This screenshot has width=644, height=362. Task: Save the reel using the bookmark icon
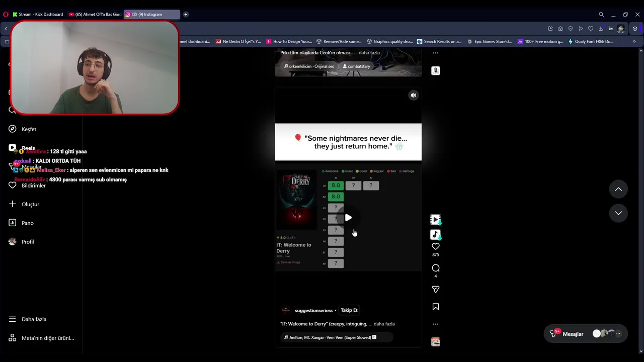[x=436, y=307]
